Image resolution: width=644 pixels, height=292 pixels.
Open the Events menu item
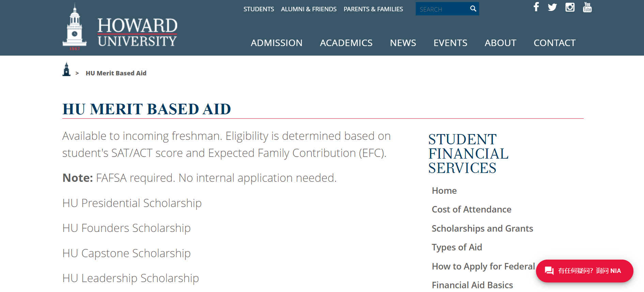(x=450, y=43)
